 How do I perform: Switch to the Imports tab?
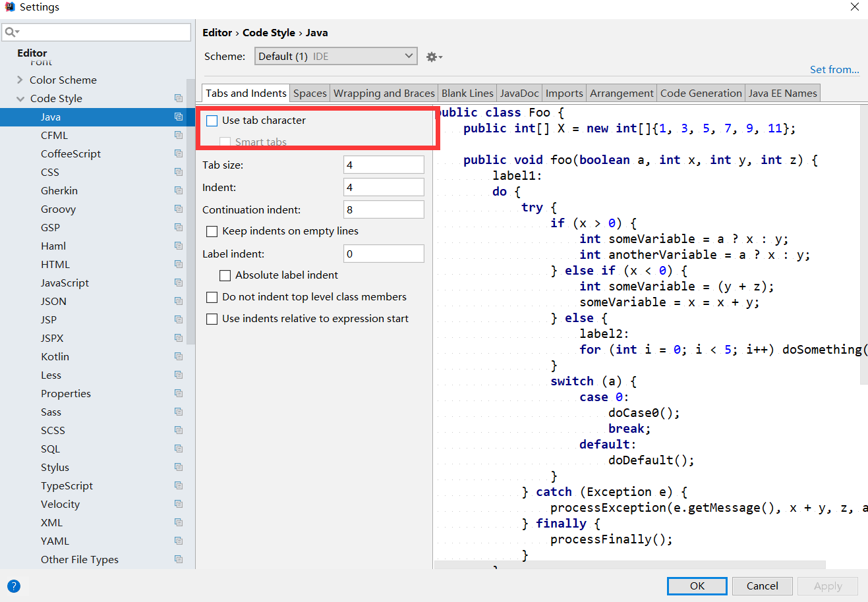[x=564, y=94]
